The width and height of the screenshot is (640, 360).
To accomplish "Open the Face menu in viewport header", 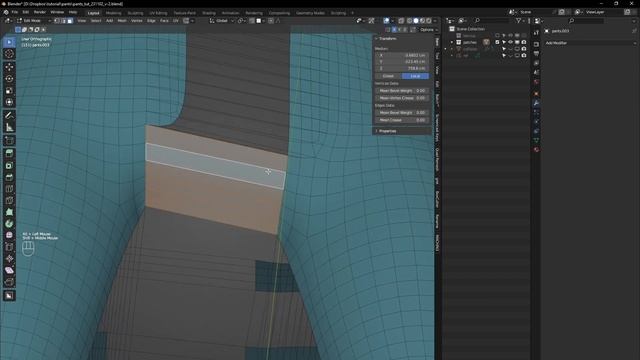I will click(164, 21).
